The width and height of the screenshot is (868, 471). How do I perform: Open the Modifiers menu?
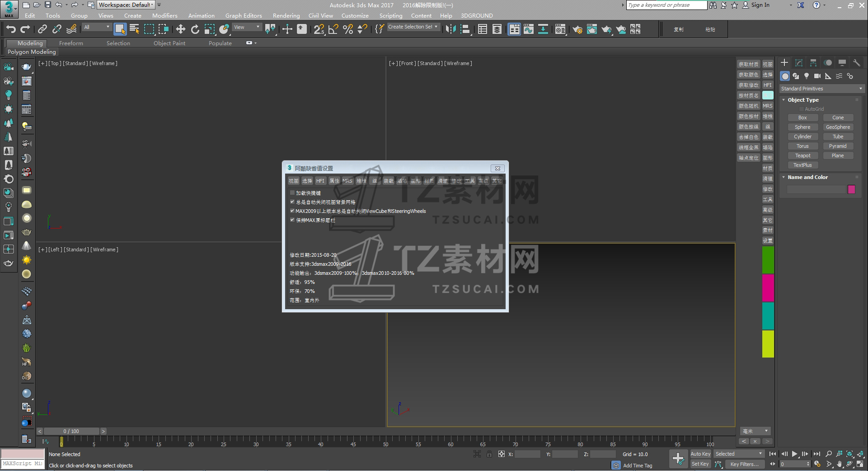pyautogui.click(x=165, y=15)
